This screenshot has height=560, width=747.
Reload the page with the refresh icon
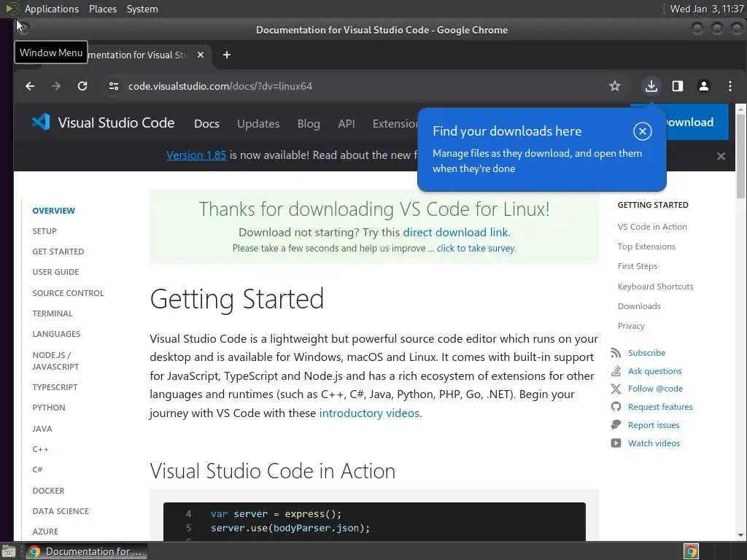pyautogui.click(x=82, y=86)
